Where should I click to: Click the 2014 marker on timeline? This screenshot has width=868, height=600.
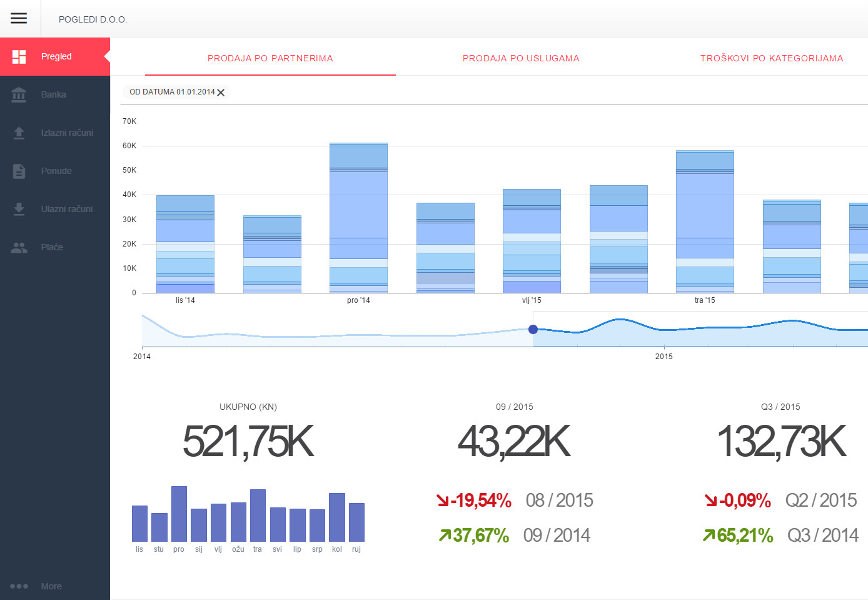pos(142,357)
